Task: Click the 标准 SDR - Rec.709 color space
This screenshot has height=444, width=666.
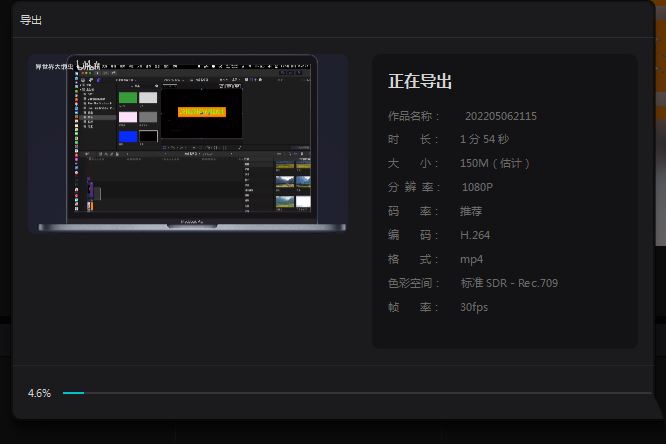Action: click(x=509, y=284)
